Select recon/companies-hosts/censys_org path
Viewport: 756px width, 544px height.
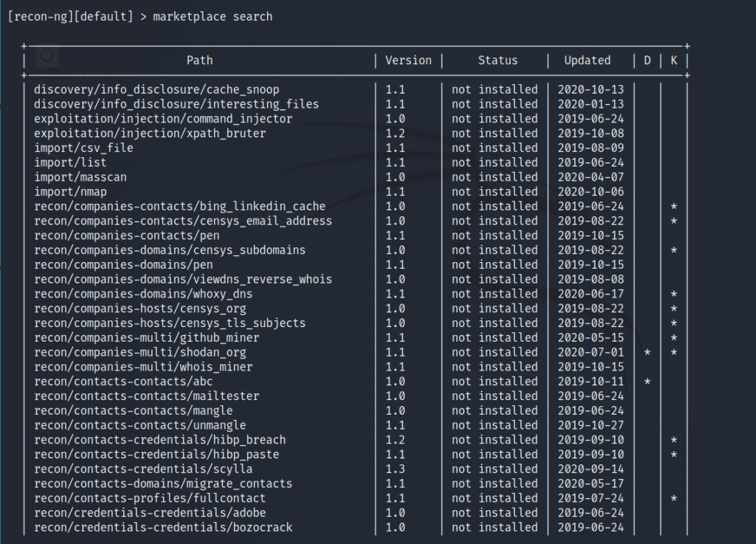140,309
